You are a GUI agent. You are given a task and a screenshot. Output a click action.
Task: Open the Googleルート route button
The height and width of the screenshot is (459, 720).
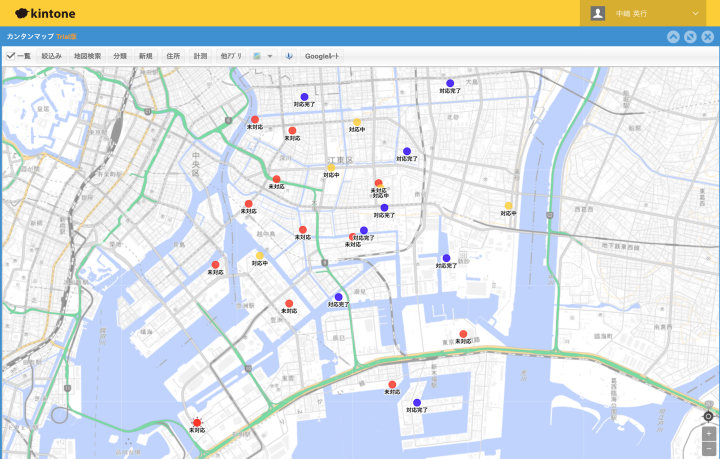(x=322, y=56)
